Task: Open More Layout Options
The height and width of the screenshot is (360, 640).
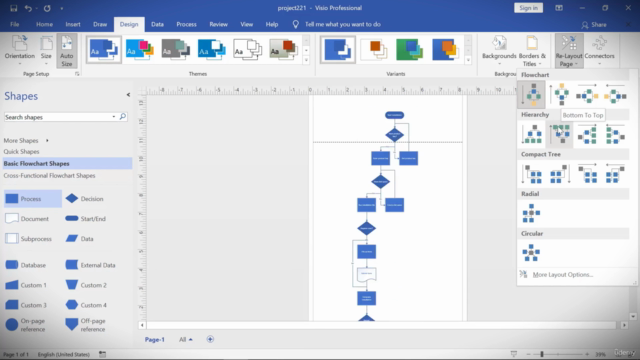Action: pyautogui.click(x=562, y=275)
